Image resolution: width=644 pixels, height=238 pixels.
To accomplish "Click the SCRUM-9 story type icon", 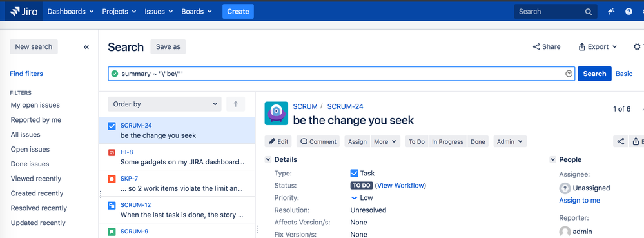I will 112,232.
